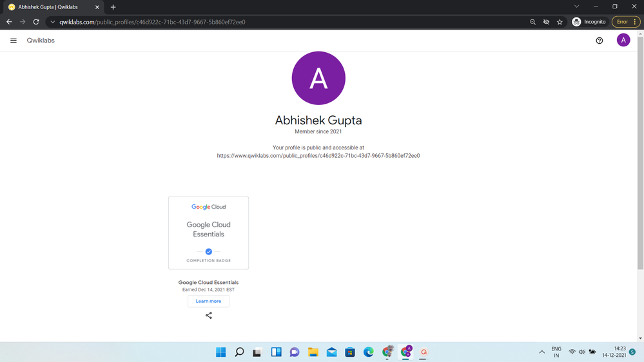Reload the current page
Image resolution: width=644 pixels, height=362 pixels.
pyautogui.click(x=36, y=22)
